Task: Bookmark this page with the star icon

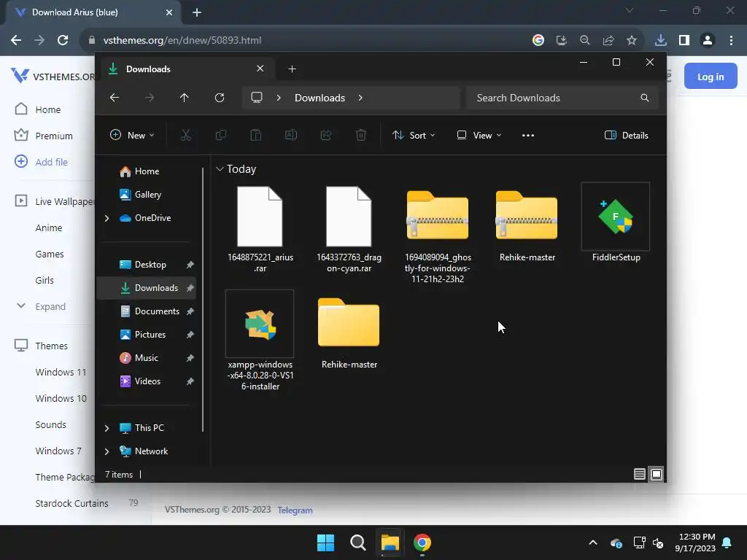Action: coord(632,40)
